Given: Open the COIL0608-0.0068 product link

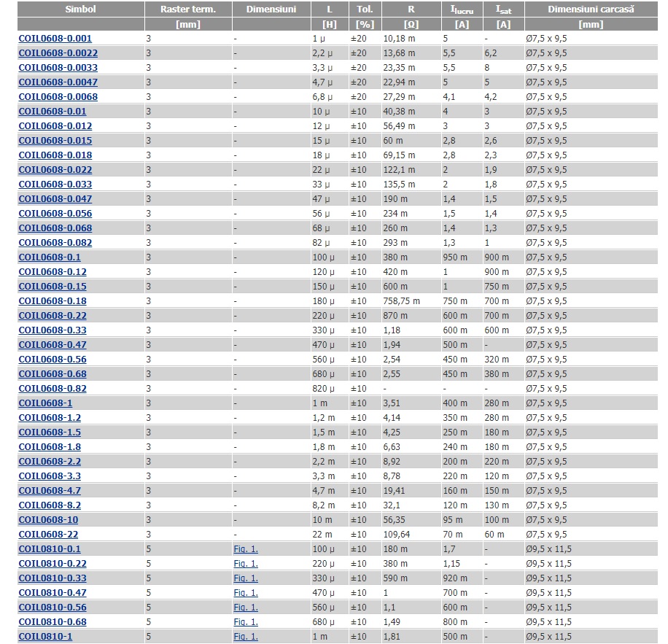Looking at the screenshot, I should (58, 97).
